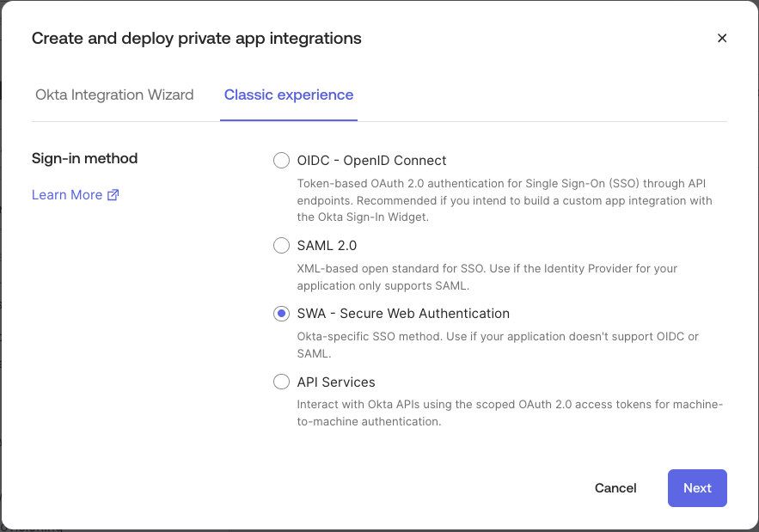Switch to the Okta Integration Wizard tab
The height and width of the screenshot is (532, 759).
(114, 95)
